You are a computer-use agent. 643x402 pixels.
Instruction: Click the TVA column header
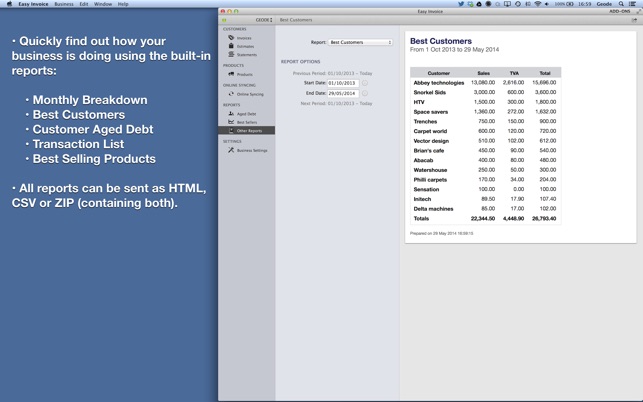(514, 73)
